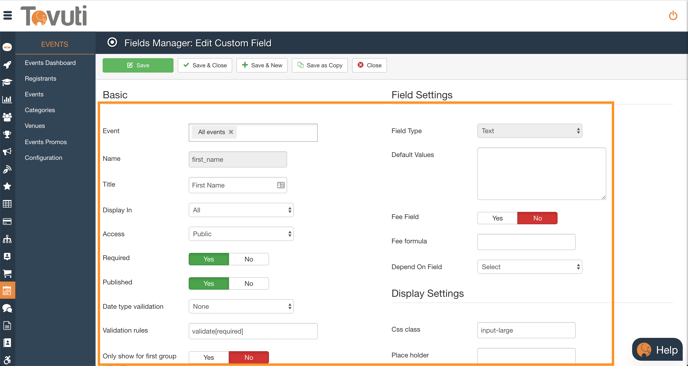Image resolution: width=688 pixels, height=366 pixels.
Task: Click the megaphone sidebar icon
Action: (7, 152)
